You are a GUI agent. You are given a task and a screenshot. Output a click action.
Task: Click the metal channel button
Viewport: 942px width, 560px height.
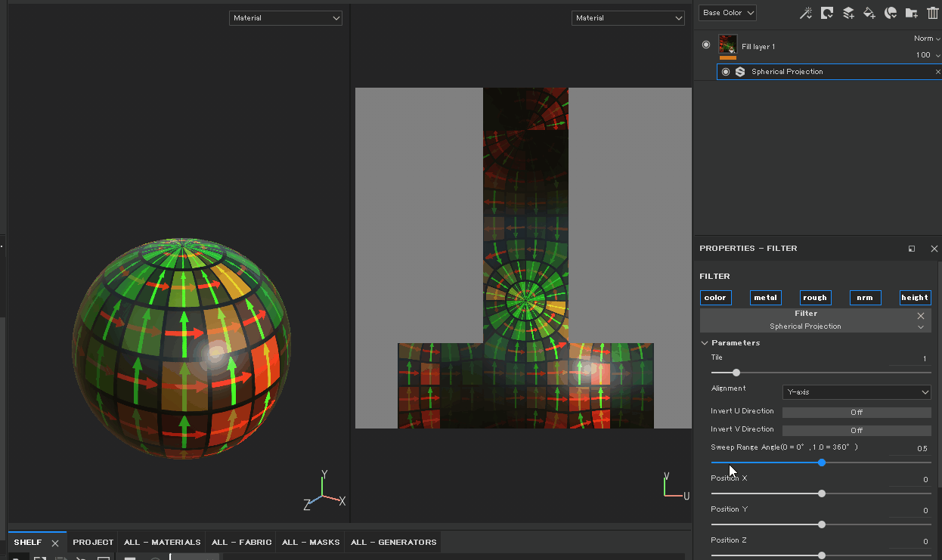pyautogui.click(x=765, y=297)
